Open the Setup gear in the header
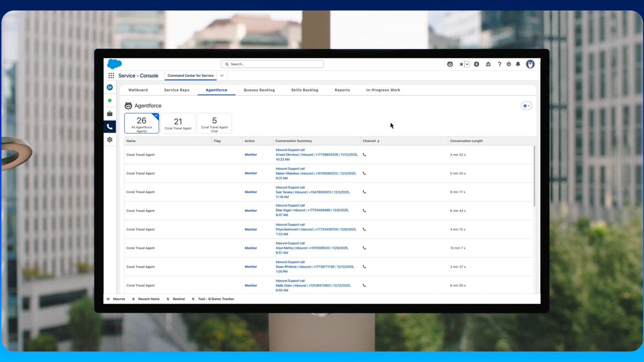The height and width of the screenshot is (362, 644). tap(509, 64)
